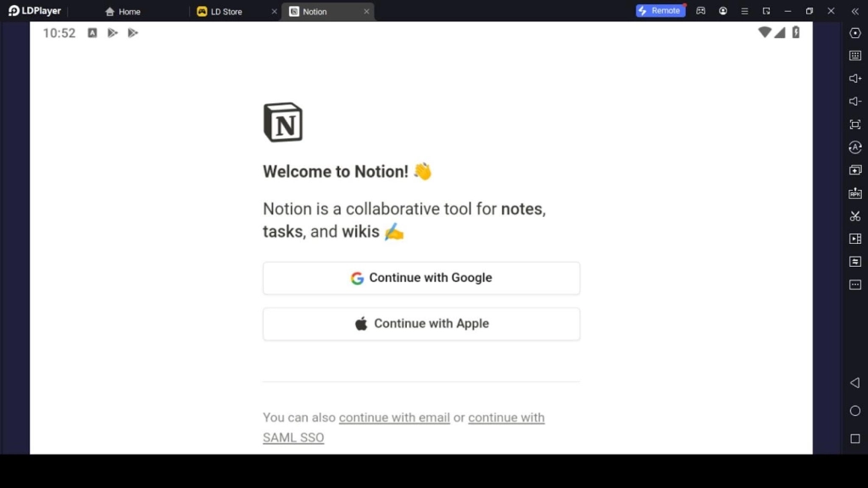Click the first Play Store notification icon

click(x=113, y=33)
